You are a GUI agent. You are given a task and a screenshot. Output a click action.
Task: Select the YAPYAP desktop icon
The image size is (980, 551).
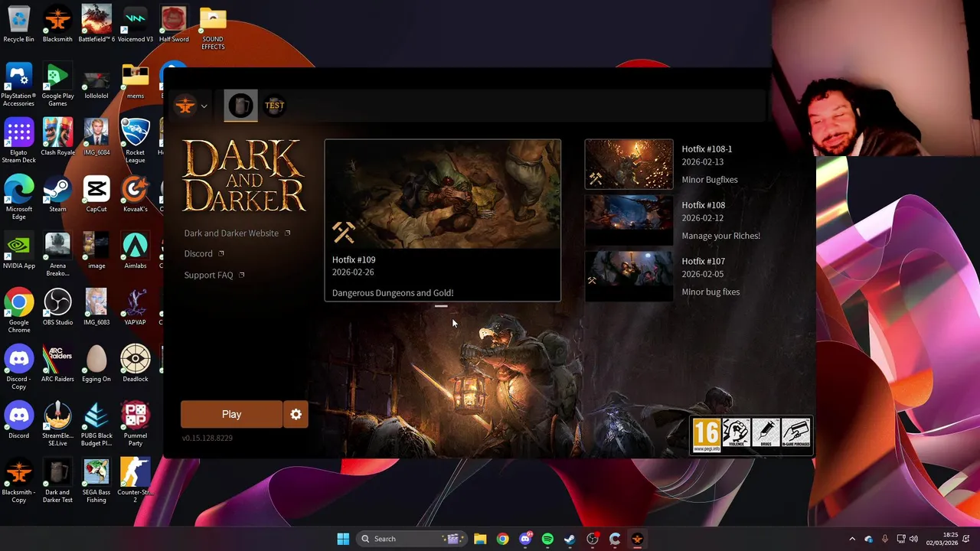tap(136, 307)
